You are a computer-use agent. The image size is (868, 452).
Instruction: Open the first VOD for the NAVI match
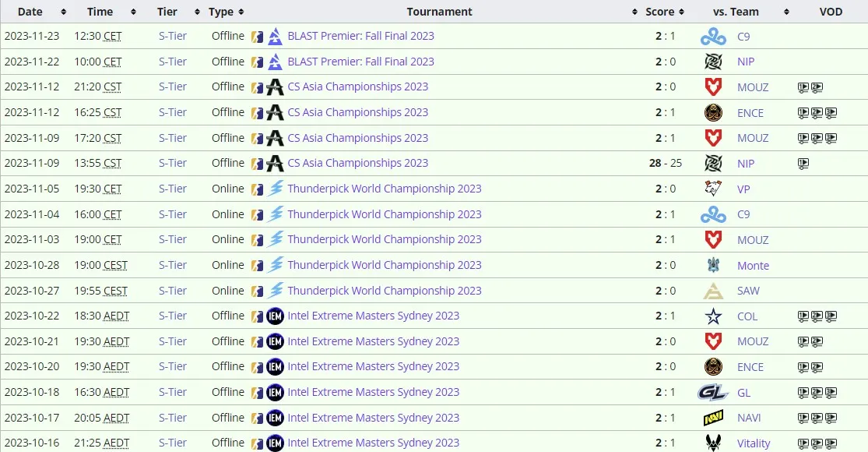click(803, 418)
